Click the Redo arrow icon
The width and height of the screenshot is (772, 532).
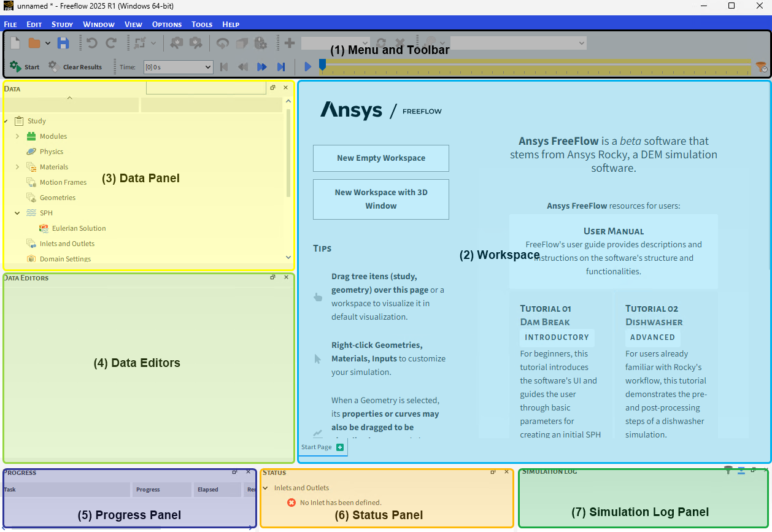(111, 43)
